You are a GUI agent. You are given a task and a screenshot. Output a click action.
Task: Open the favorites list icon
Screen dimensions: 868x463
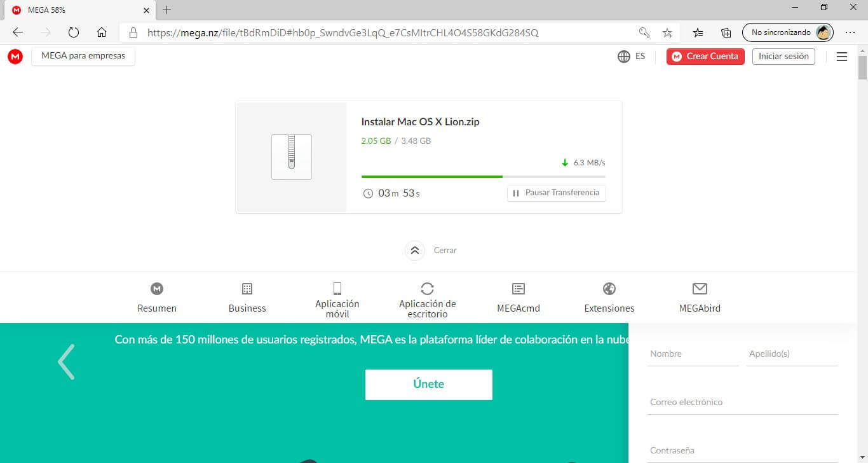tap(698, 32)
